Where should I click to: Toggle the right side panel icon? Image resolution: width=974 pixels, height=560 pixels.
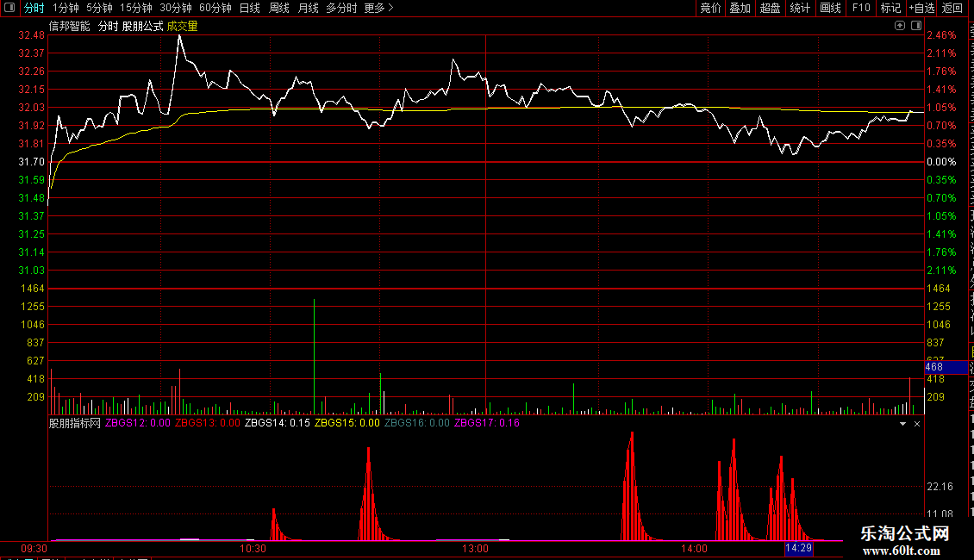[916, 26]
